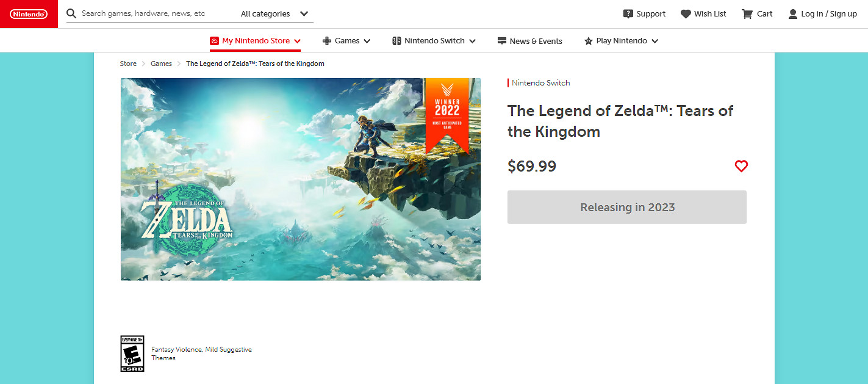
Task: Click the Log in user profile icon
Action: click(x=792, y=14)
